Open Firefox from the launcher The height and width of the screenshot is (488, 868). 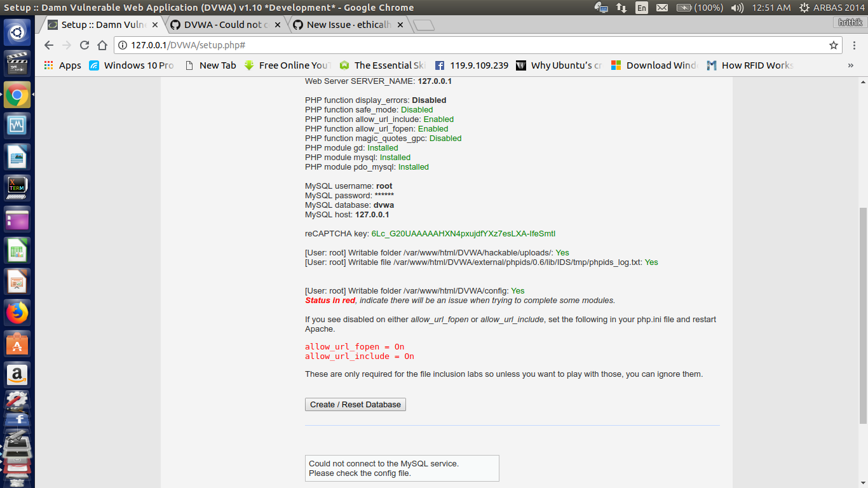point(17,313)
